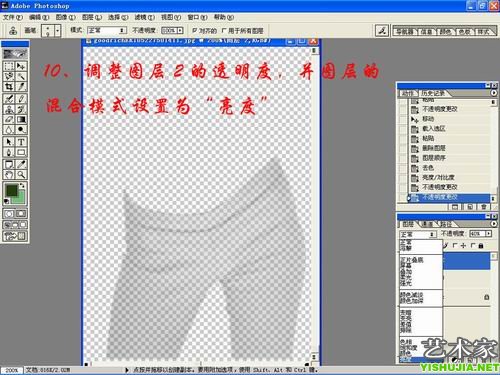This screenshot has width=500, height=375.
Task: Select the Zoom tool
Action: click(x=21, y=174)
